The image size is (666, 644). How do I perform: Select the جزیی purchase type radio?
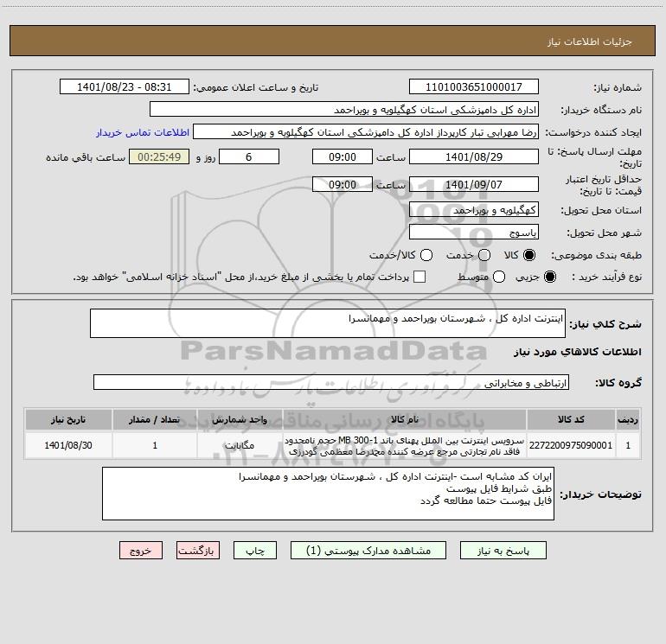(549, 277)
